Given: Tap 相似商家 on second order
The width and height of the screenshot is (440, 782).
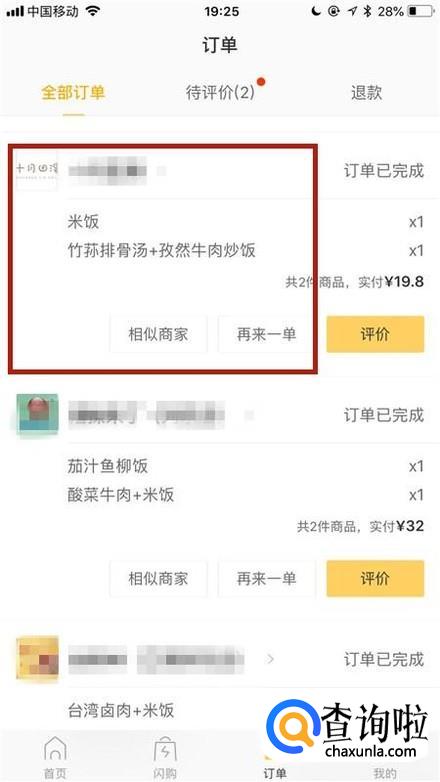Looking at the screenshot, I should point(158,578).
